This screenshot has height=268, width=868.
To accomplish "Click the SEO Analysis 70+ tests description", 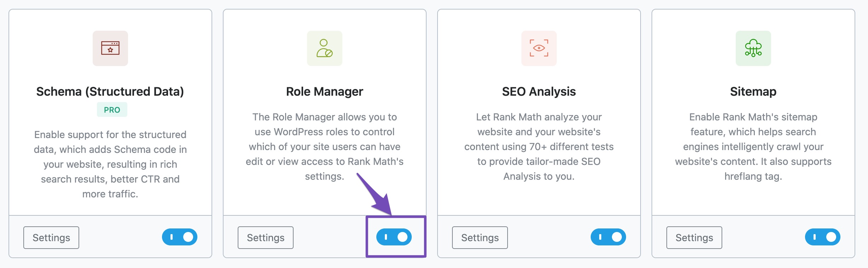I will [x=539, y=147].
